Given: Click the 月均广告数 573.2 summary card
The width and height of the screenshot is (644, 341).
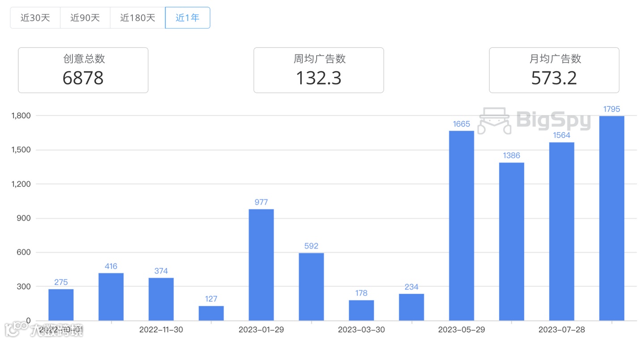Looking at the screenshot, I should click(x=554, y=70).
